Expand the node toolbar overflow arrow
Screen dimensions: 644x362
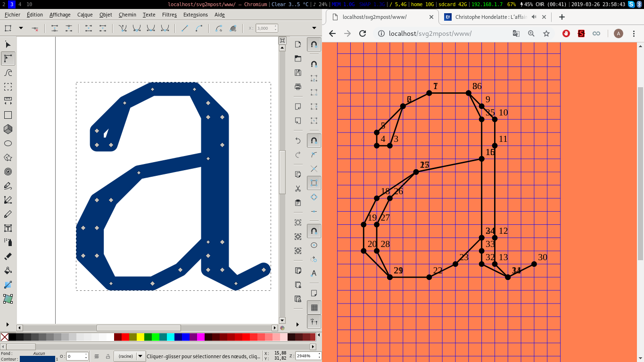tap(314, 28)
